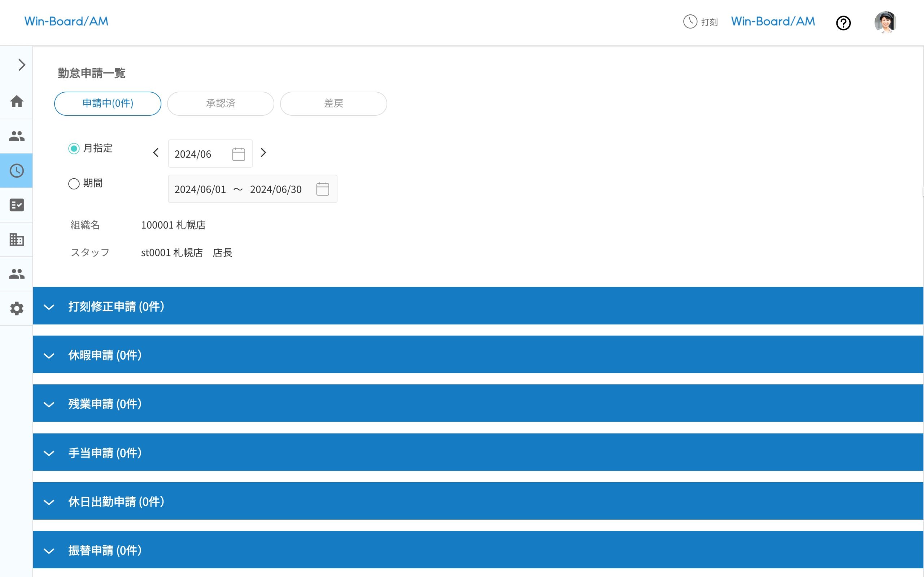Viewport: 924px width, 577px height.
Task: Select the application checklist icon in sidebar
Action: click(x=16, y=205)
